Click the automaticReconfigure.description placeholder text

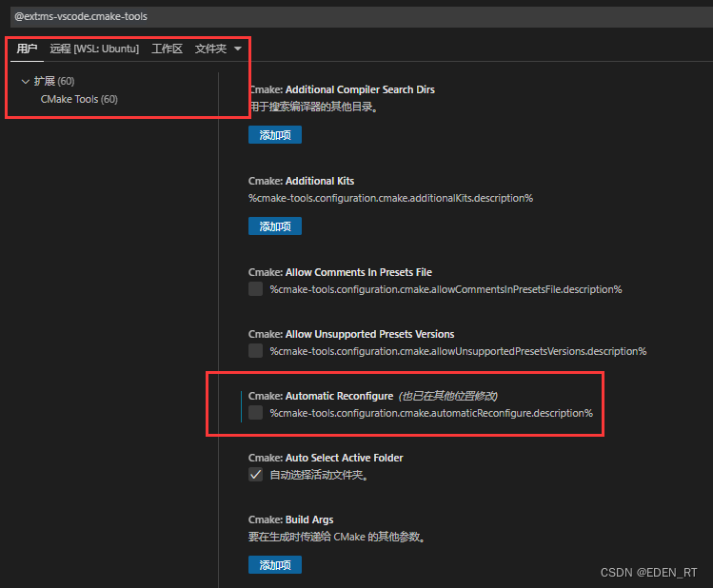pos(431,413)
